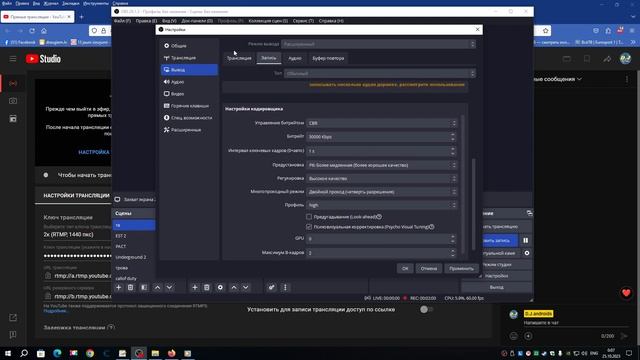This screenshot has height=360, width=640.
Task: Open Спец. возможности section in settings
Action: click(x=189, y=118)
